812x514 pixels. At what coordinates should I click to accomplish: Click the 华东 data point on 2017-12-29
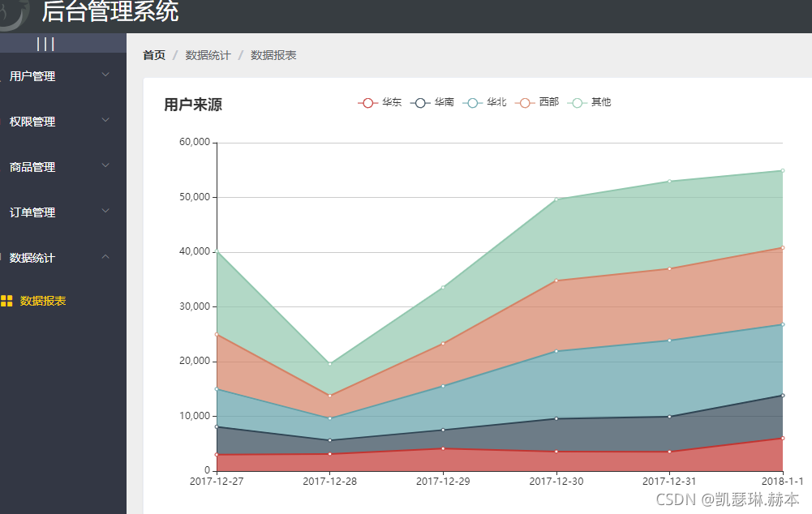(x=443, y=448)
